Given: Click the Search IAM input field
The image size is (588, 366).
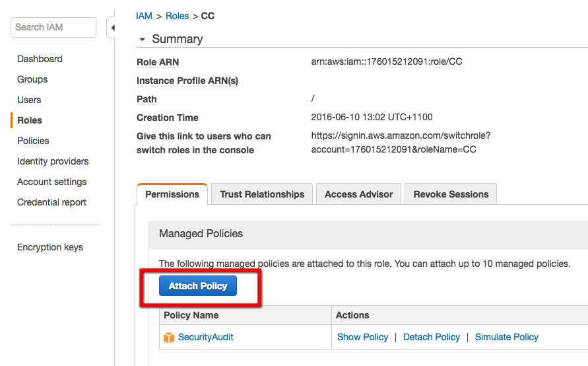Looking at the screenshot, I should click(x=53, y=27).
